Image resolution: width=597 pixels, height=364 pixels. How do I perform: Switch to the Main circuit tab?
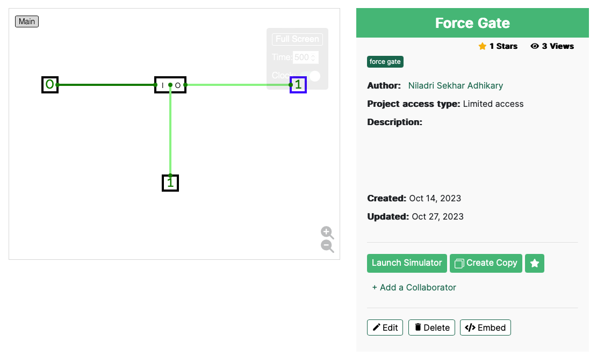tap(27, 21)
